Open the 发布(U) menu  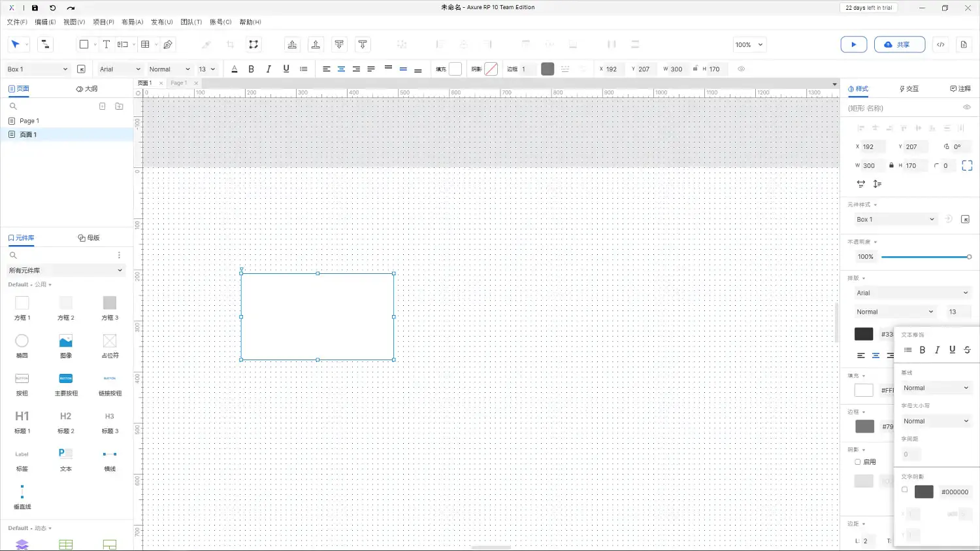(161, 22)
